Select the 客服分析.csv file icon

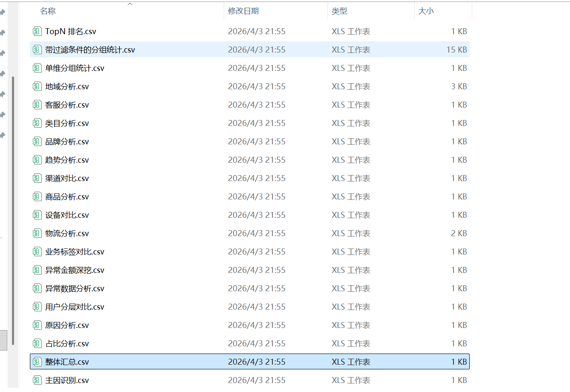click(x=38, y=105)
